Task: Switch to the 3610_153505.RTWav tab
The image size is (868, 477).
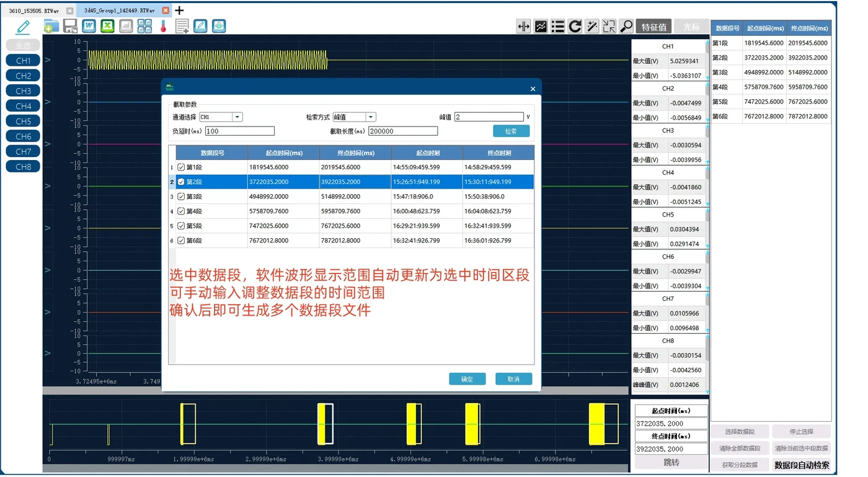Action: 33,11
